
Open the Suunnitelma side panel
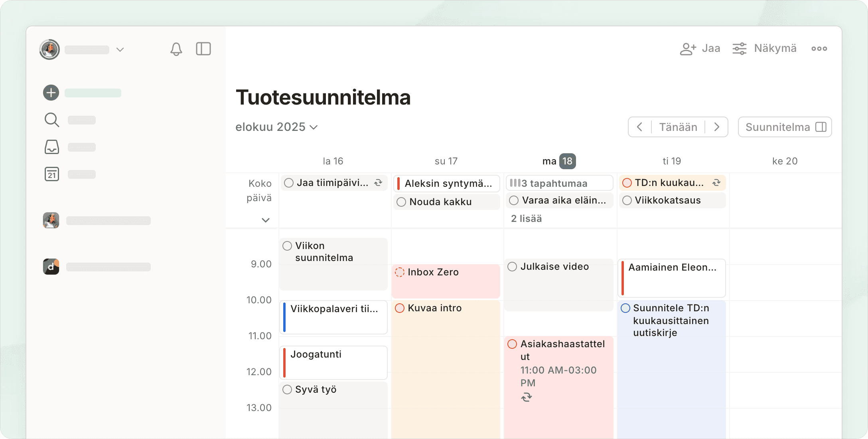click(x=785, y=127)
